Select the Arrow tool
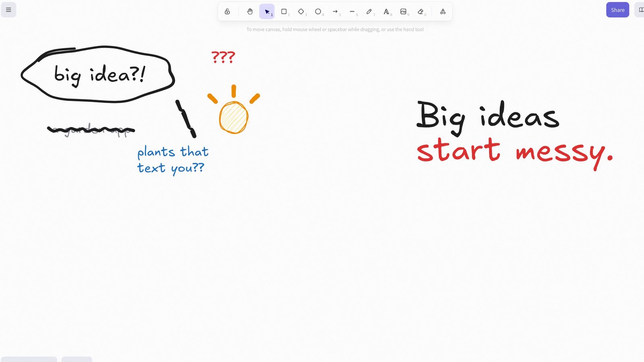 pyautogui.click(x=335, y=12)
